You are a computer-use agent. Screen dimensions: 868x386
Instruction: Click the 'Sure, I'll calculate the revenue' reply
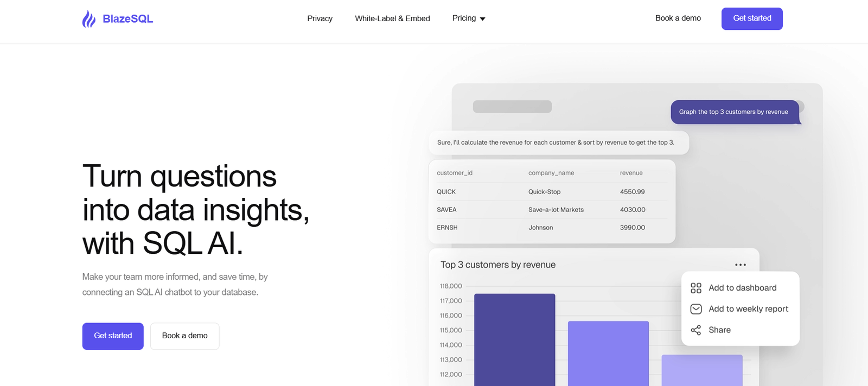[x=559, y=143]
